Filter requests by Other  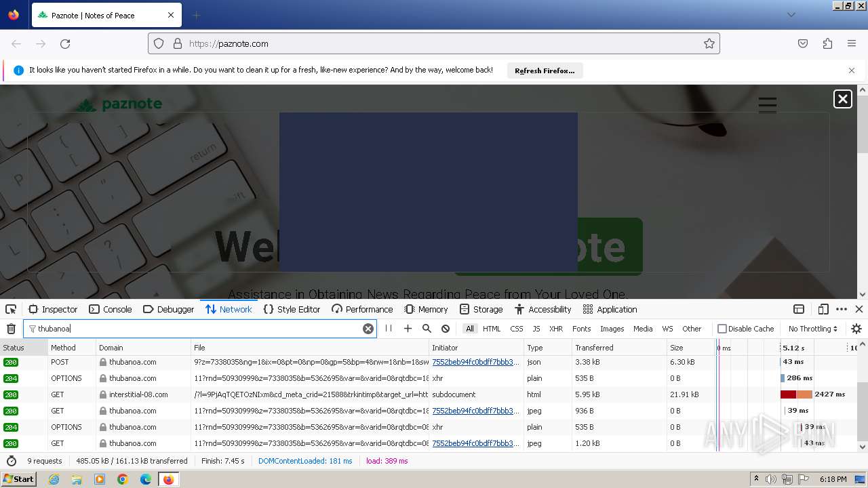(x=692, y=329)
